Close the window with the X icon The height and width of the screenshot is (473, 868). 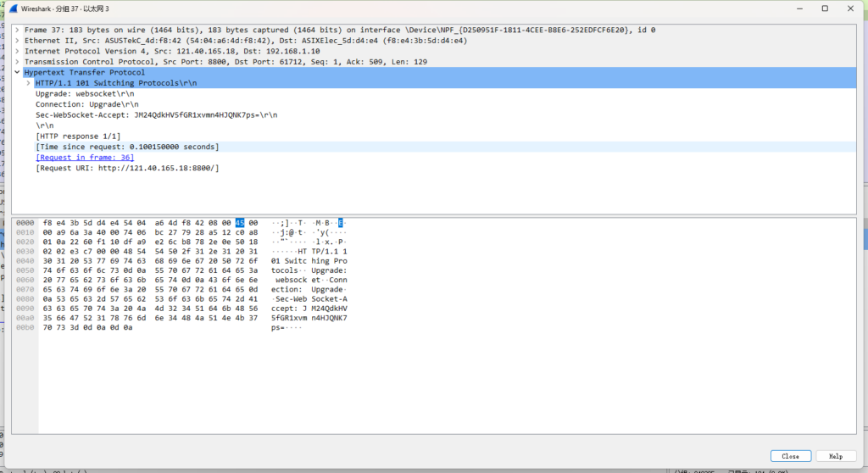[850, 8]
